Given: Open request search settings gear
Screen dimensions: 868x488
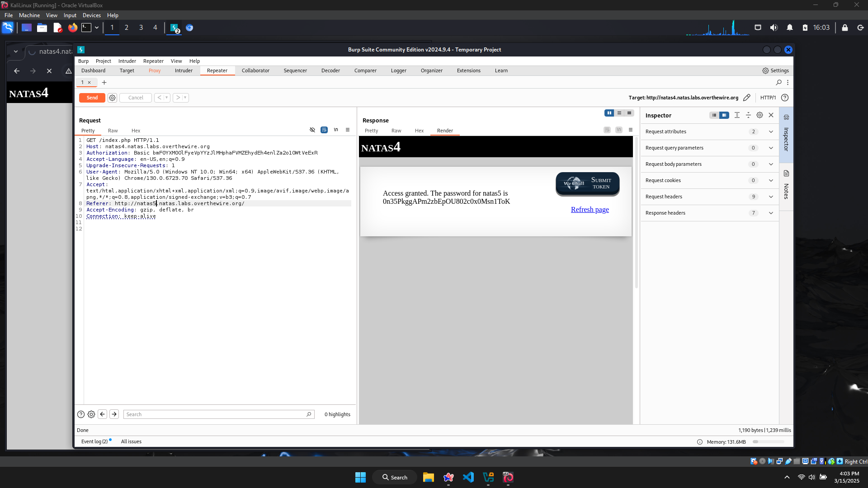Looking at the screenshot, I should tap(91, 414).
